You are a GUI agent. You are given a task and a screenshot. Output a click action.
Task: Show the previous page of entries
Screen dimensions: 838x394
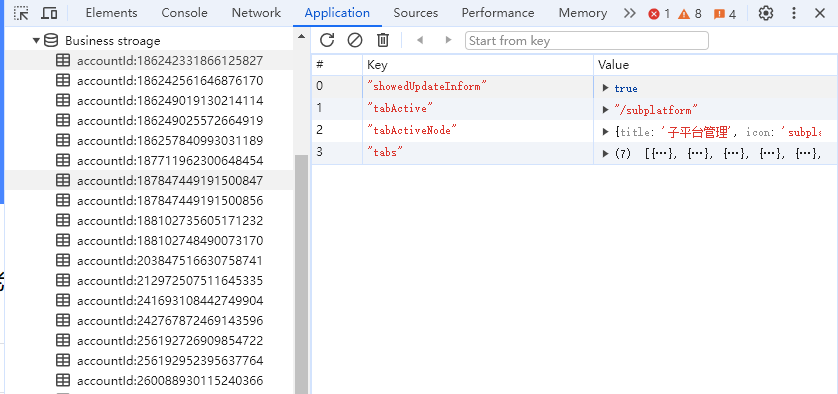(x=420, y=40)
